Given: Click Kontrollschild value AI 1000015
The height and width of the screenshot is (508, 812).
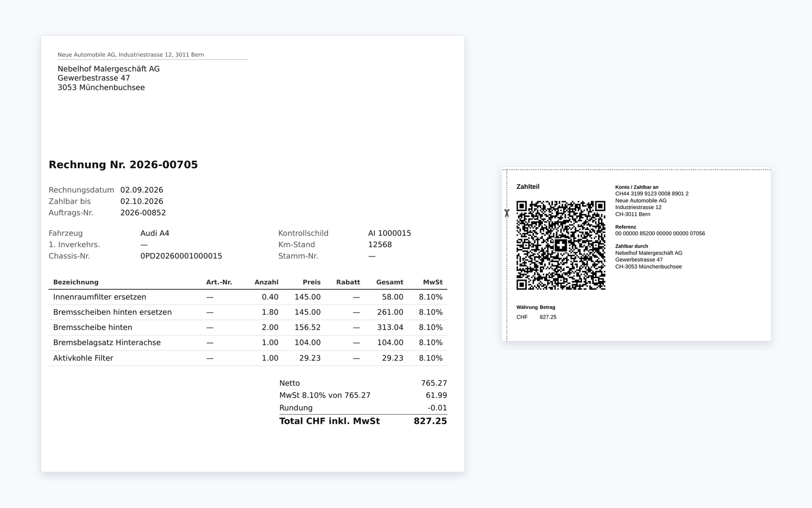Looking at the screenshot, I should pyautogui.click(x=390, y=233).
